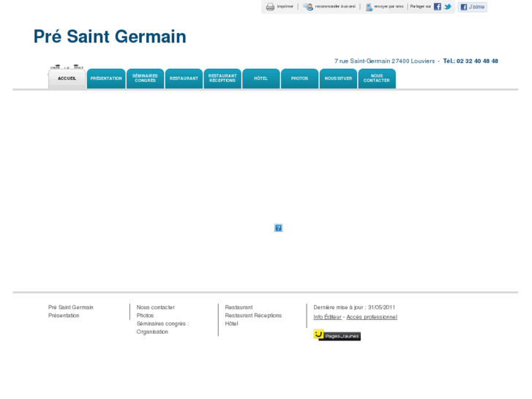Open the Accueil tab
532x399 pixels.
click(67, 79)
